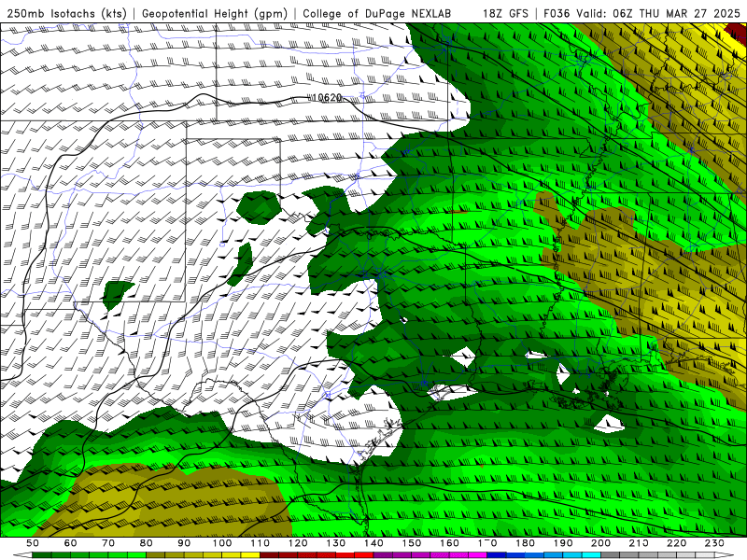This screenshot has width=747, height=560.
Task: Click the 'Geopotential Height (gpm)' header label
Action: 215,13
